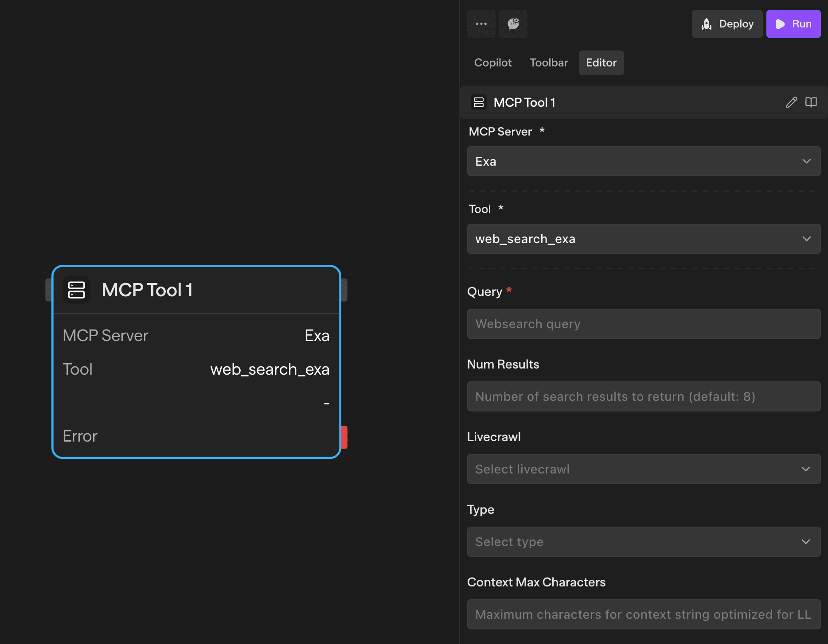Click the play icon inside the Run button
The height and width of the screenshot is (644, 828).
click(780, 23)
